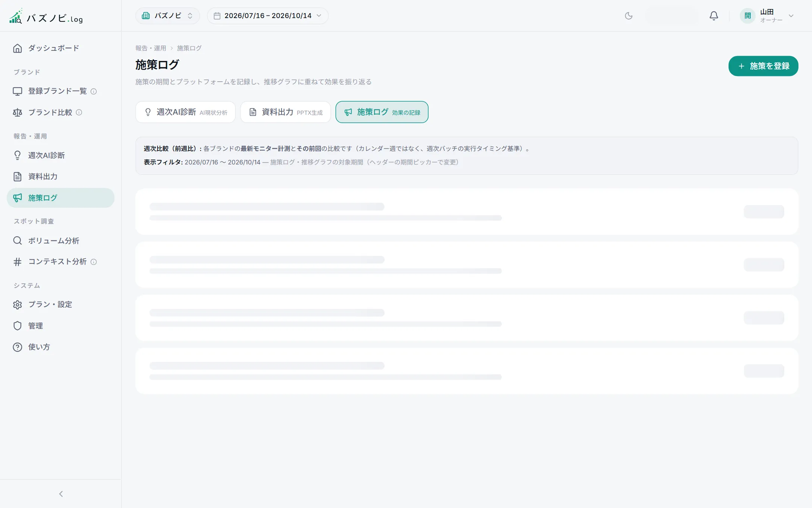Click the 資料出力 document icon in sidebar

[17, 176]
